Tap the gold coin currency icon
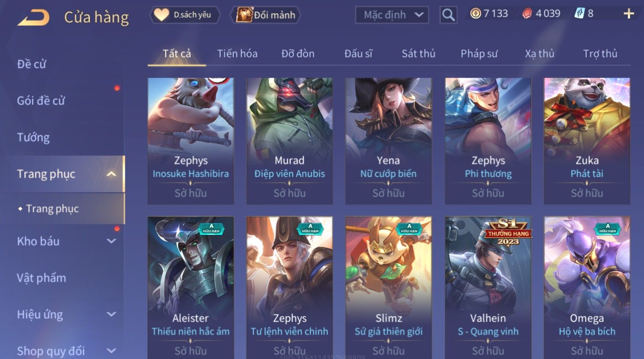This screenshot has height=359, width=644. [x=475, y=14]
